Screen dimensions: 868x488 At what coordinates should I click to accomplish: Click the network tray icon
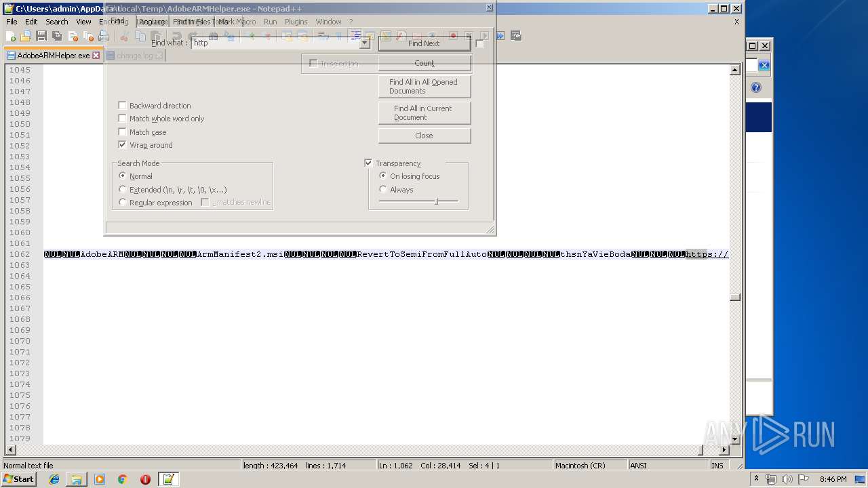771,479
